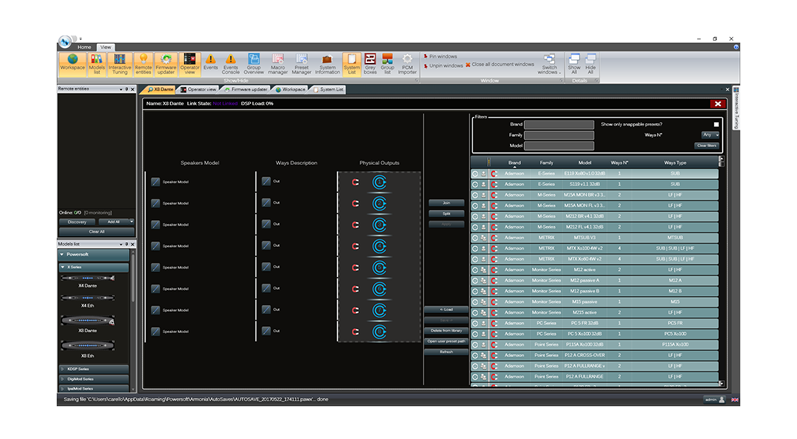The image size is (797, 439).
Task: Open the Events Console ribbon icon
Action: pos(231,65)
